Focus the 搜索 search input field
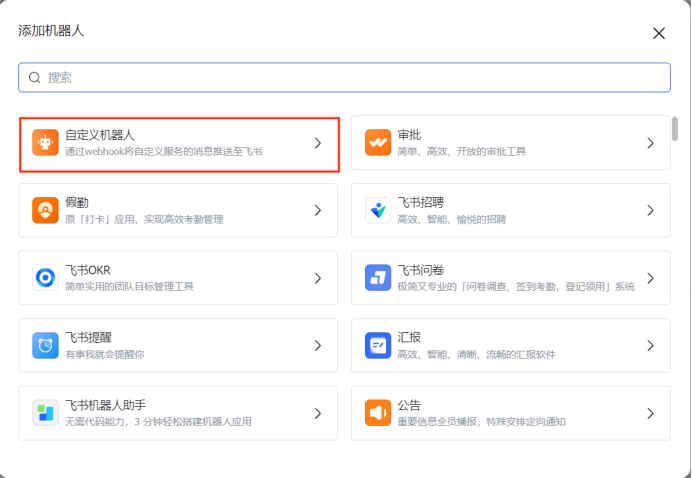The image size is (692, 478). coord(344,78)
